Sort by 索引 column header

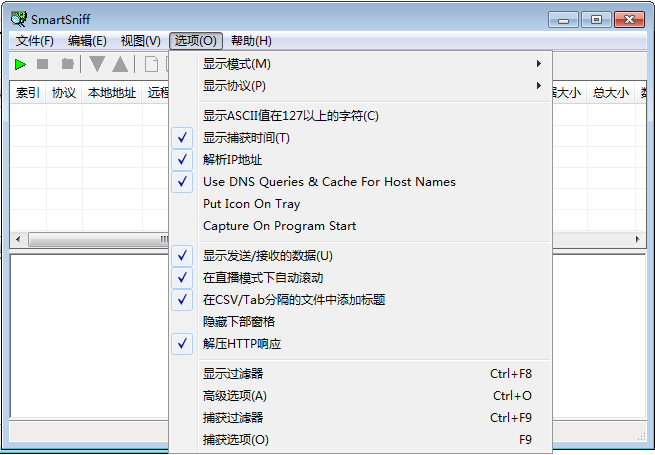28,92
